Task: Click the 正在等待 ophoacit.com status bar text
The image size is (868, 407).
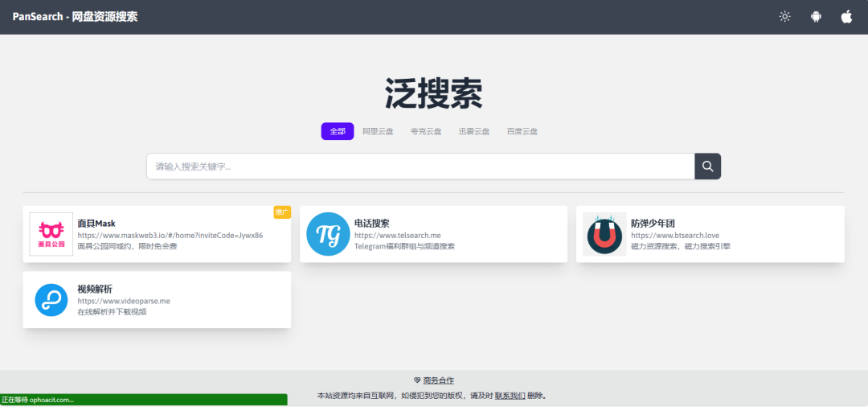Action: pyautogui.click(x=38, y=399)
